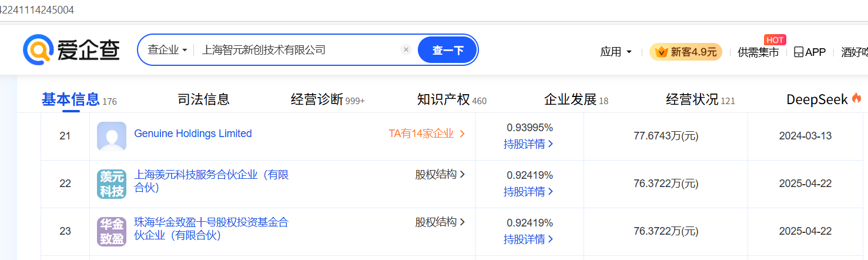Select the 0.92419% value in row 23

(x=530, y=223)
